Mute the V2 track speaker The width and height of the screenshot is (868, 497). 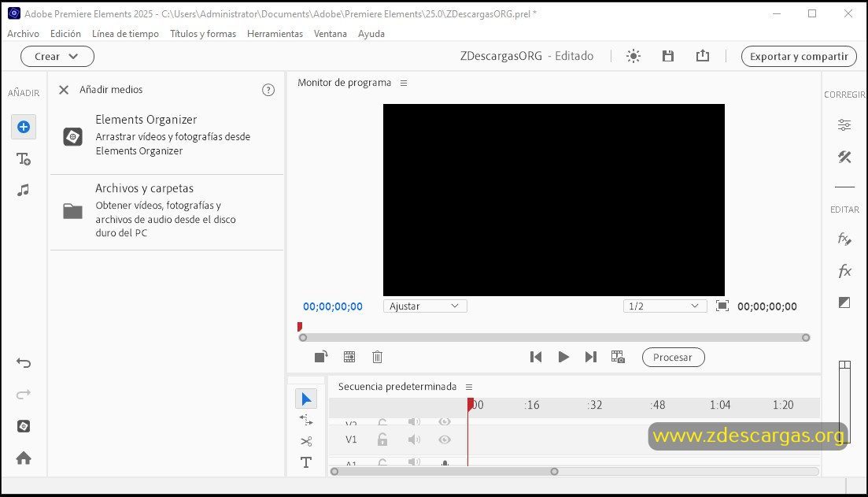pyautogui.click(x=414, y=421)
